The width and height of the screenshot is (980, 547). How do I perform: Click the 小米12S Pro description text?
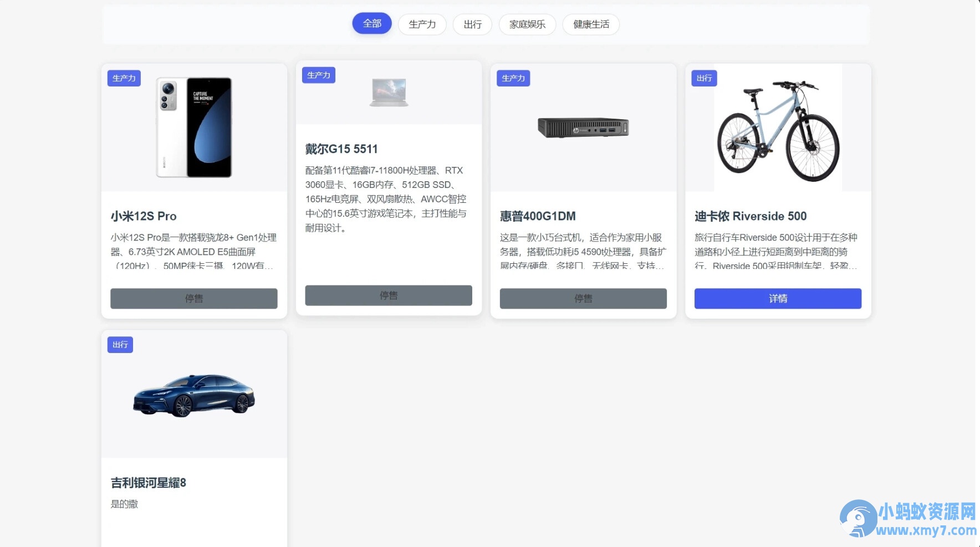click(x=194, y=252)
